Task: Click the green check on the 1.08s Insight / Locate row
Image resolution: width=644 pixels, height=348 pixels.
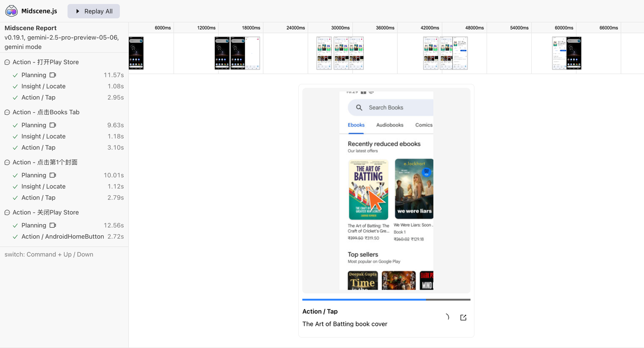Action: pos(16,86)
